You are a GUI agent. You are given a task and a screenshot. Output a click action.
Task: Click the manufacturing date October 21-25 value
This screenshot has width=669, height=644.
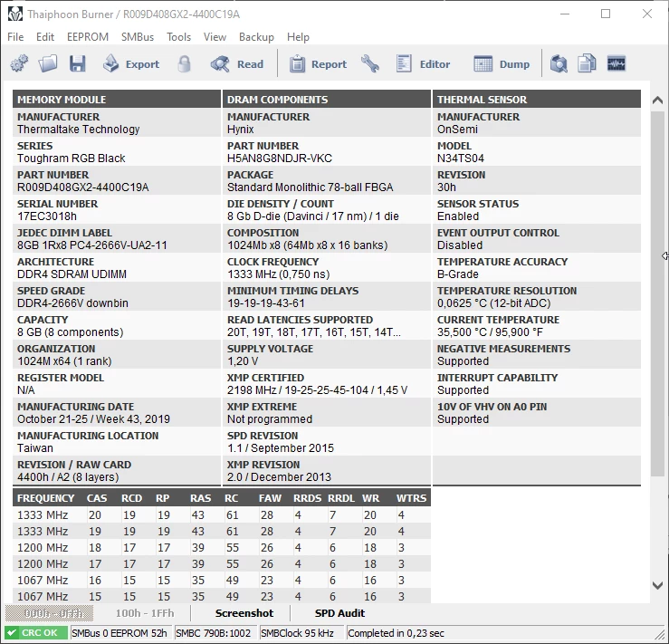93,419
